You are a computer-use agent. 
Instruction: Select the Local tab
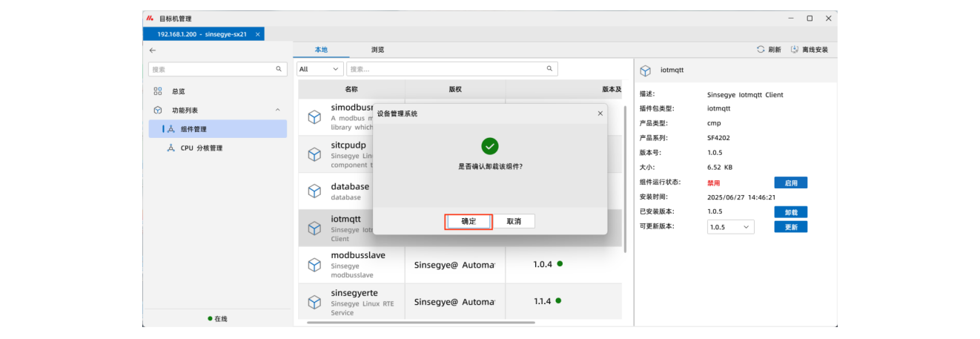321,50
